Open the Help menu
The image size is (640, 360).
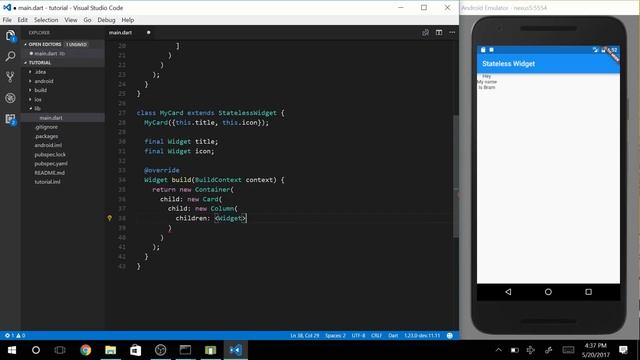pos(128,20)
